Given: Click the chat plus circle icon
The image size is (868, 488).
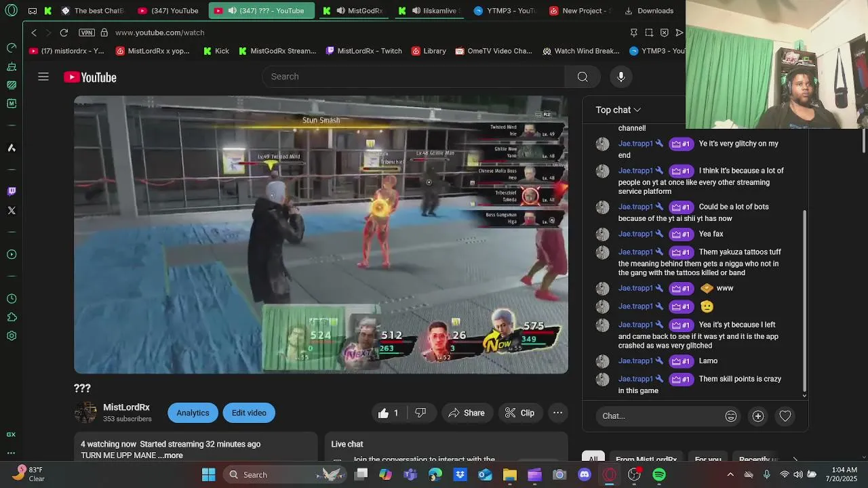Looking at the screenshot, I should tap(758, 416).
